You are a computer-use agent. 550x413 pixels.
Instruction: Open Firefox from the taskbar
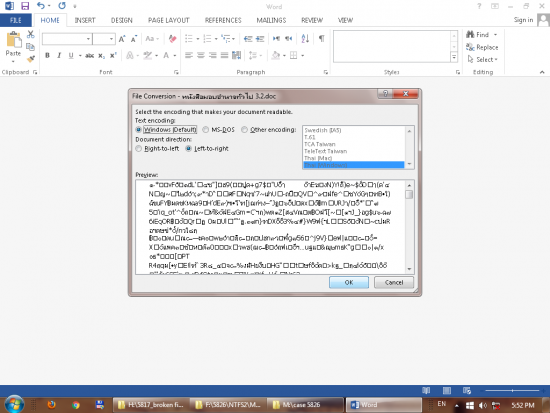(x=52, y=405)
